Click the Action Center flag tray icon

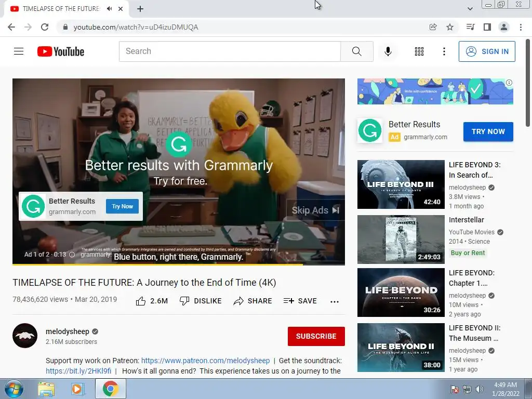tap(454, 389)
